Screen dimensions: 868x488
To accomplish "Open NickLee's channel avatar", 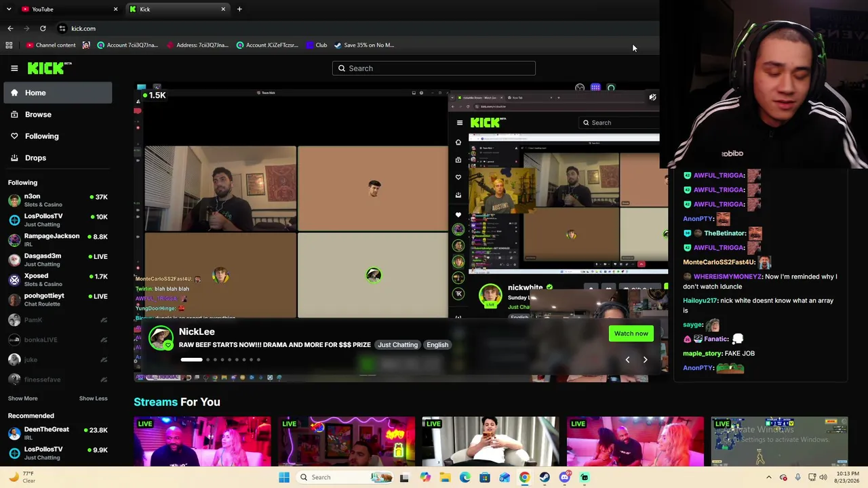I will coord(161,338).
